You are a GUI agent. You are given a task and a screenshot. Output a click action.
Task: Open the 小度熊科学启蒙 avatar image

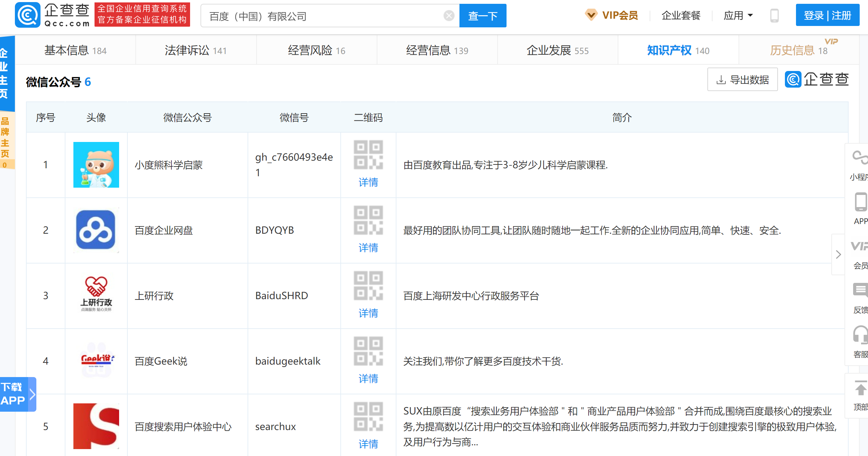[96, 165]
